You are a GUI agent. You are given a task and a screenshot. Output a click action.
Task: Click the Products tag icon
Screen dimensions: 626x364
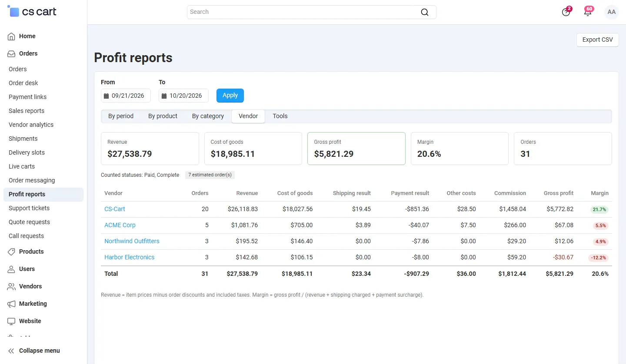[11, 252]
